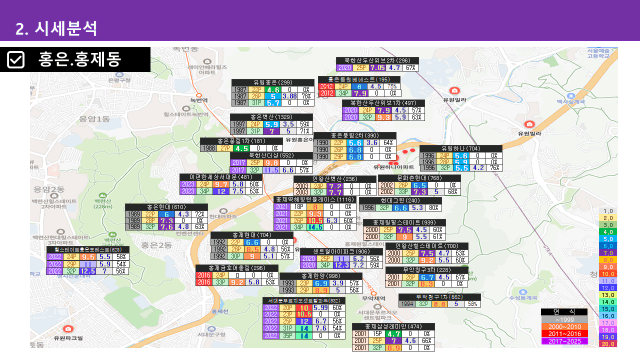The image size is (640, 360).
Task: Click the red 10.0 price legend swatch
Action: 608,274
